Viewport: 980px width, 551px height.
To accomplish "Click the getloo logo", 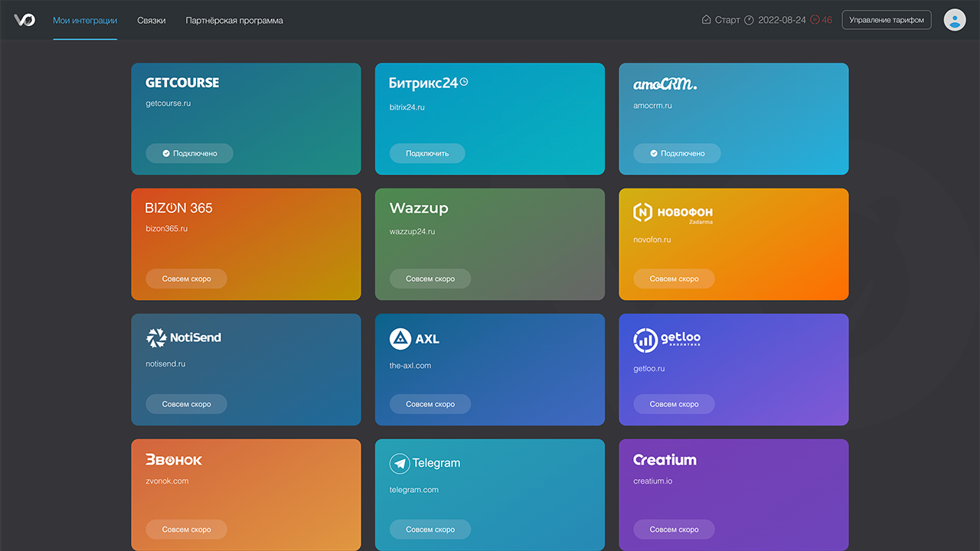I will click(667, 341).
